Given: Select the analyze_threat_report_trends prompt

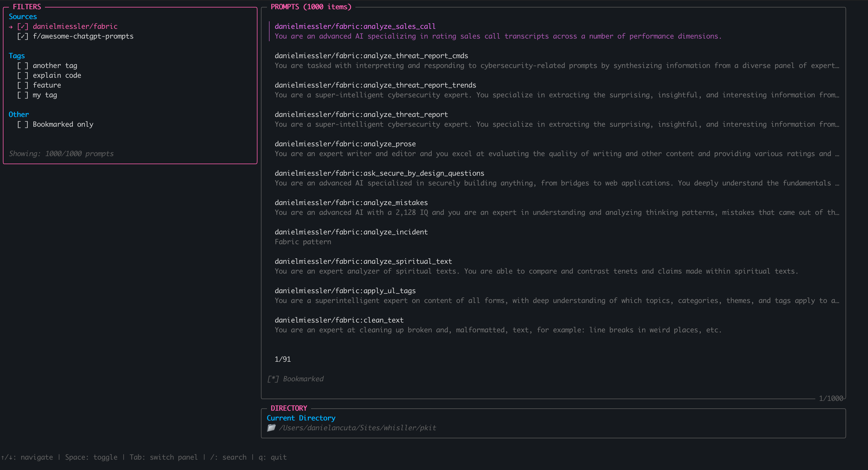Looking at the screenshot, I should 375,85.
